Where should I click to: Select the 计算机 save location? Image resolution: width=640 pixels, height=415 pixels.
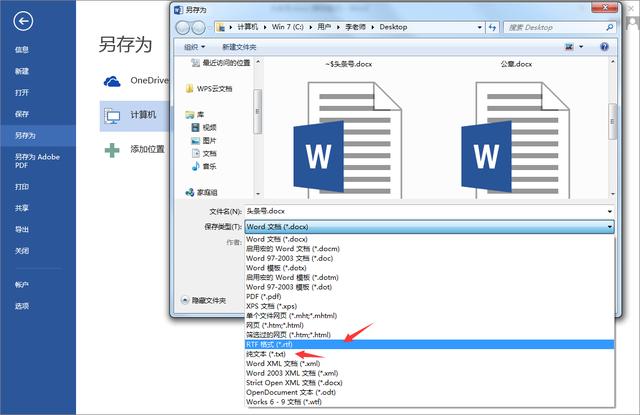135,116
